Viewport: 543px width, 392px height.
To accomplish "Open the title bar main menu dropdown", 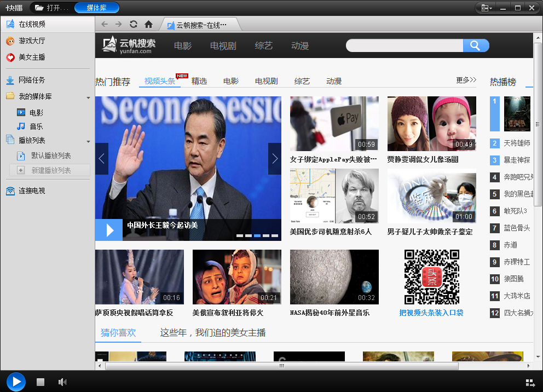I will click(x=486, y=8).
